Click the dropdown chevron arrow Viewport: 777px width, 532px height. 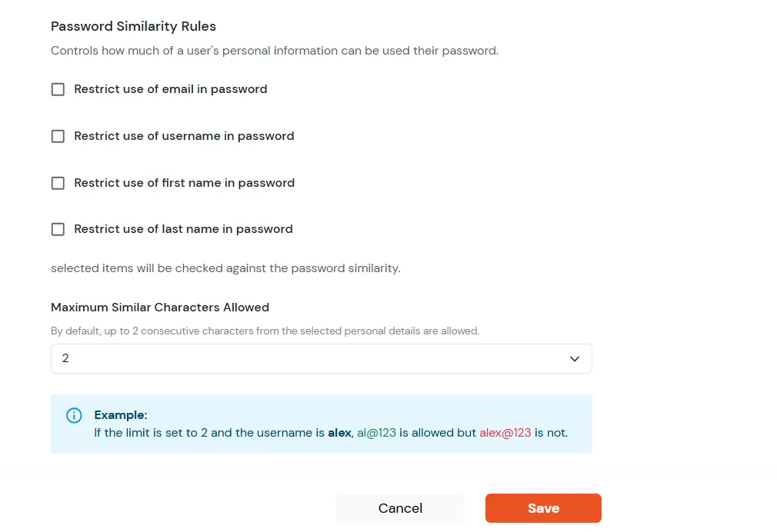click(x=574, y=358)
